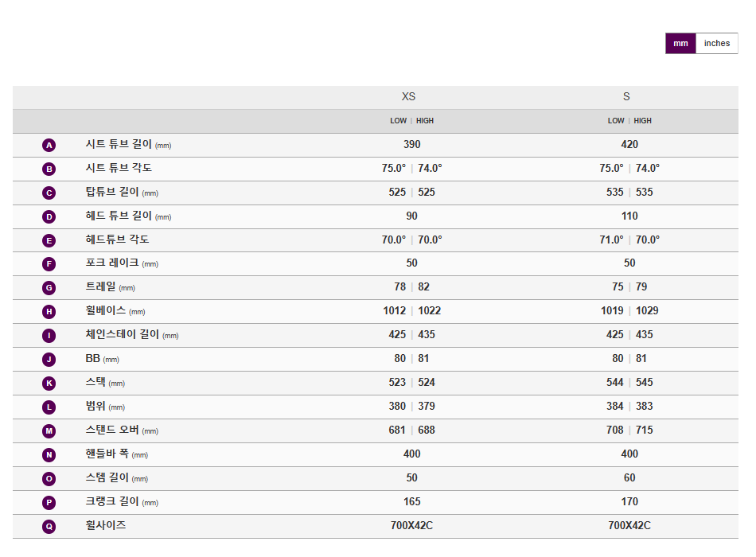756x557 pixels.
Task: Click the XS HIGH geometry label
Action: (425, 121)
